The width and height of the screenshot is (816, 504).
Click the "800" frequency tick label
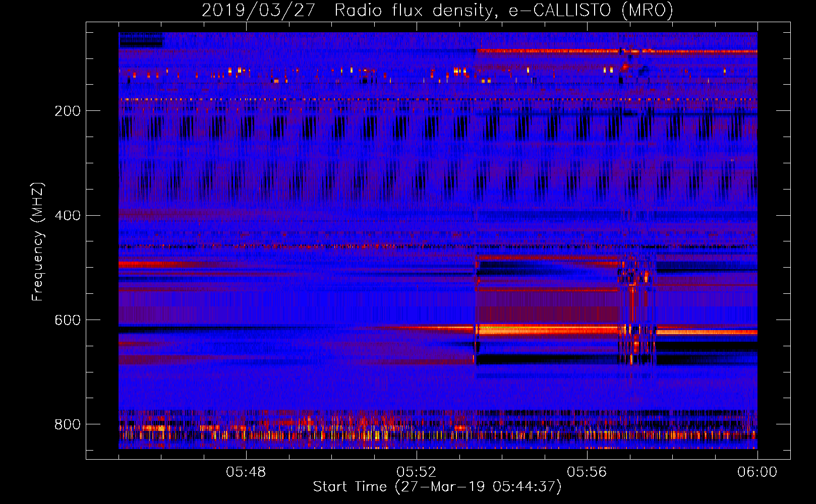68,425
